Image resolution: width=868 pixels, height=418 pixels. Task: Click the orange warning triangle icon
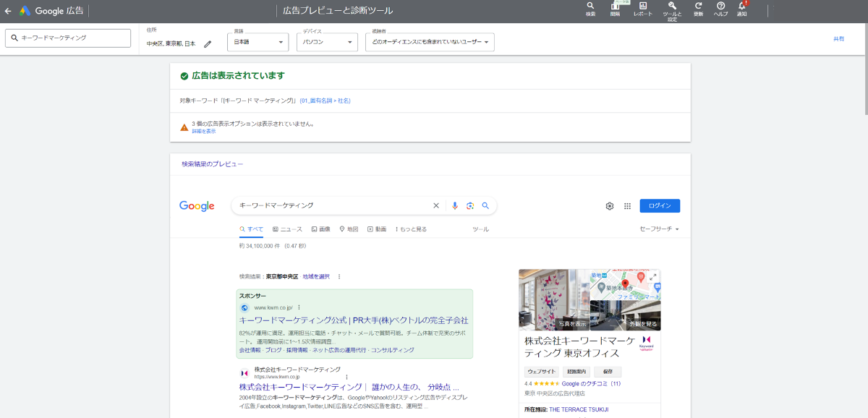[x=184, y=127]
